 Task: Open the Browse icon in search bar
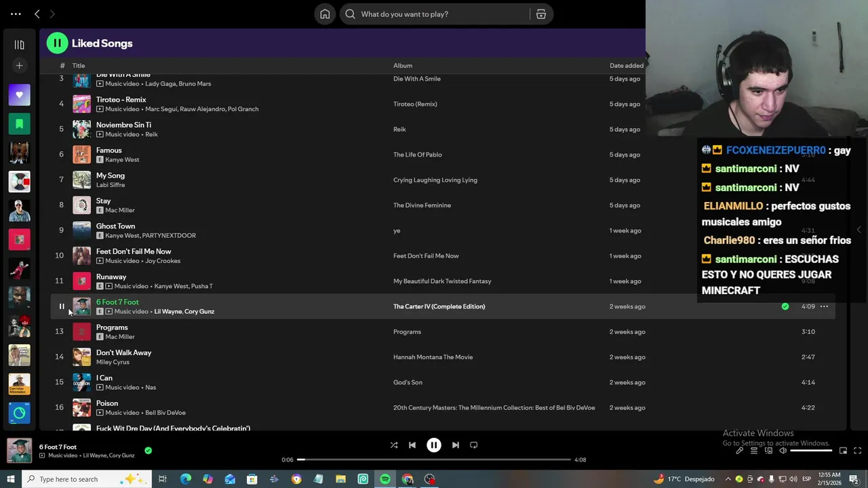click(x=541, y=14)
